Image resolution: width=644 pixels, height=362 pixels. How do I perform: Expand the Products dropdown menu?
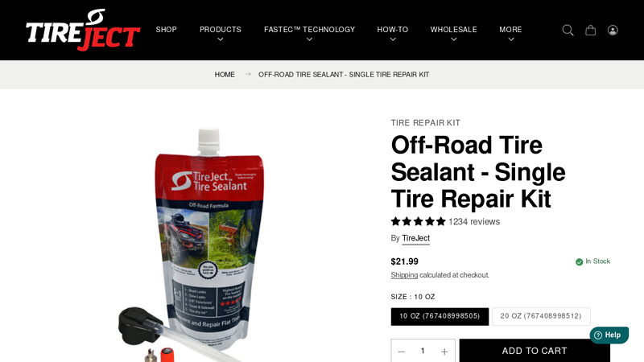[x=221, y=33]
